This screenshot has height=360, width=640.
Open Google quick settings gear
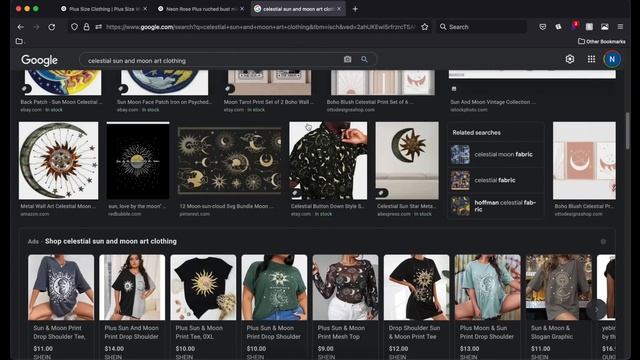570,59
